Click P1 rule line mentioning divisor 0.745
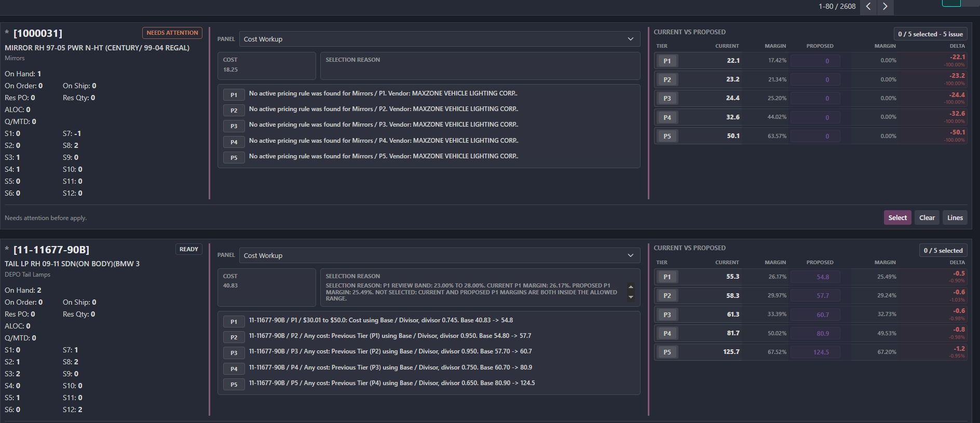980x423 pixels. [381, 320]
